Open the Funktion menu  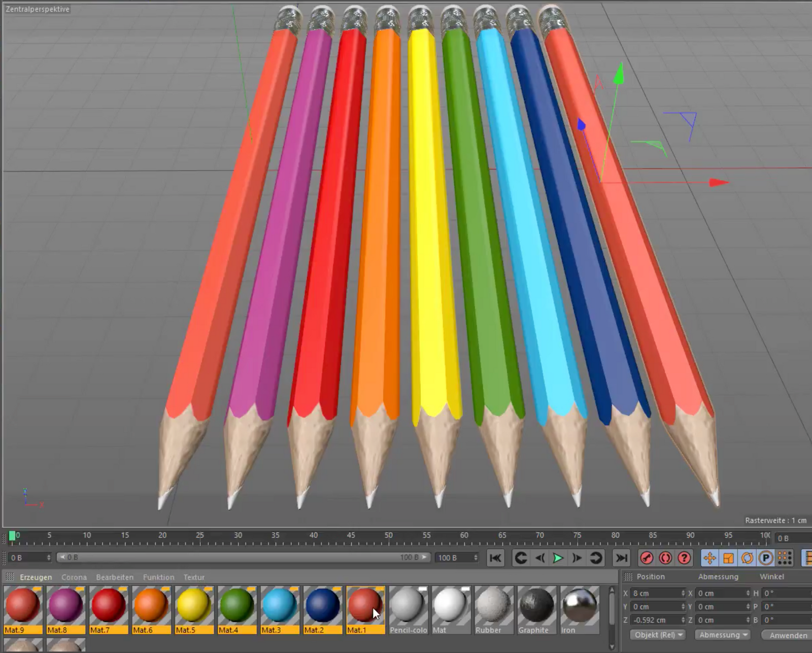coord(158,577)
